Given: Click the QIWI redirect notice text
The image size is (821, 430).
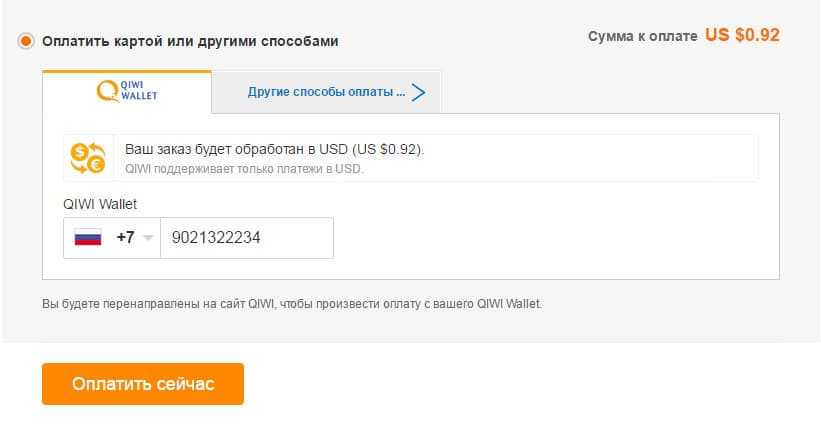Looking at the screenshot, I should (292, 303).
